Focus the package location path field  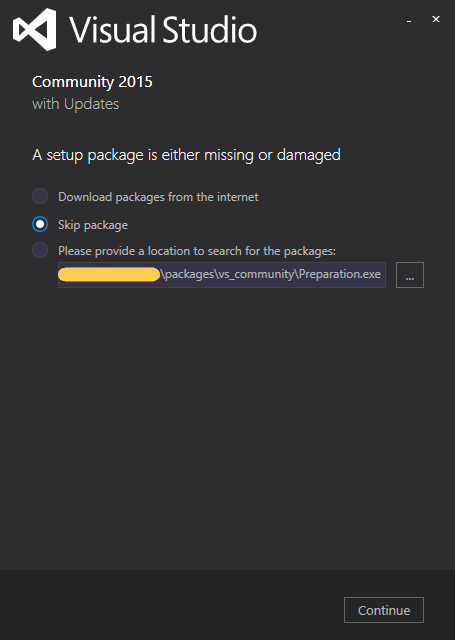tap(222, 275)
